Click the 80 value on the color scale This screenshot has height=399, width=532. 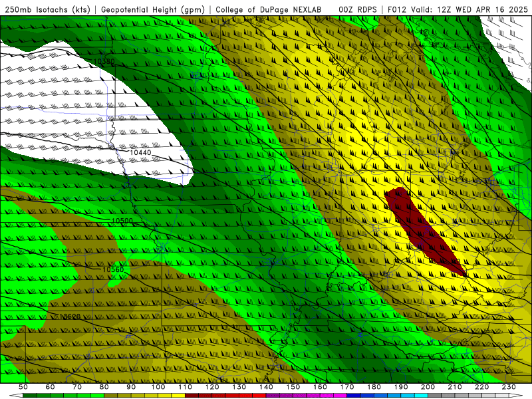coord(104,387)
